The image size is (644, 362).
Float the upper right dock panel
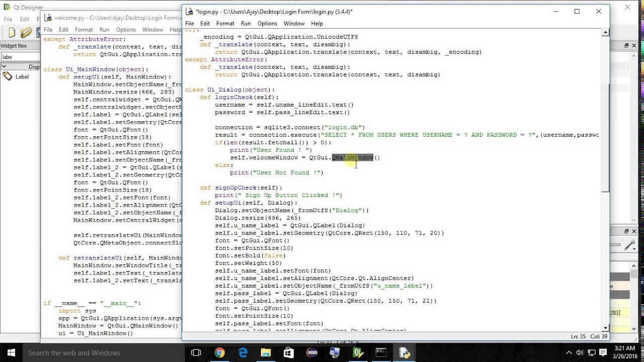point(626,45)
